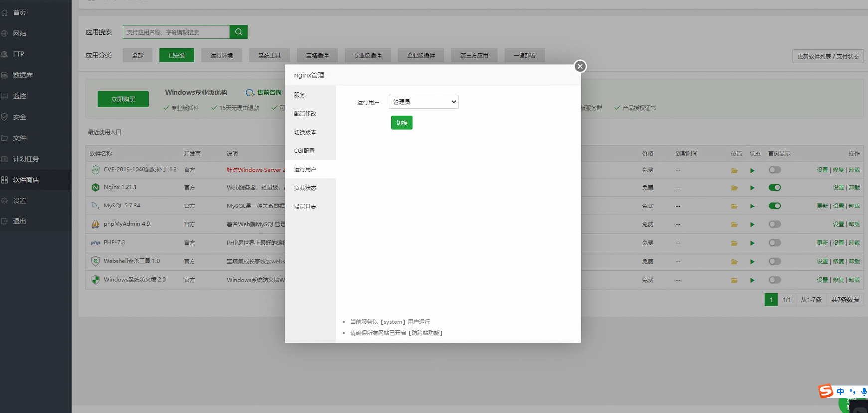Image resolution: width=868 pixels, height=413 pixels.
Task: Select 系统工具 category filter
Action: [270, 55]
